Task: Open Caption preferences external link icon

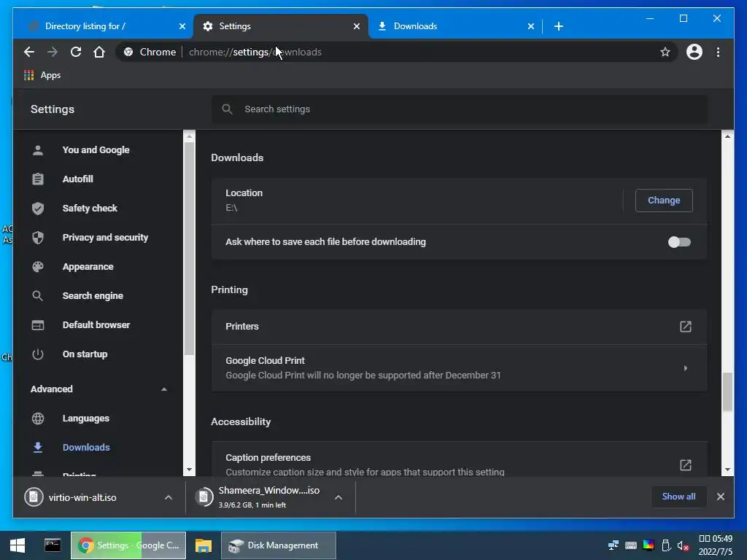Action: (685, 465)
